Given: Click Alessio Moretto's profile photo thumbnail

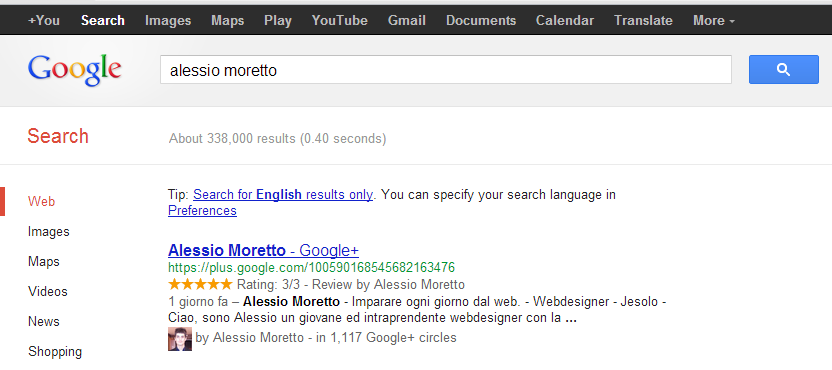Looking at the screenshot, I should (x=179, y=339).
